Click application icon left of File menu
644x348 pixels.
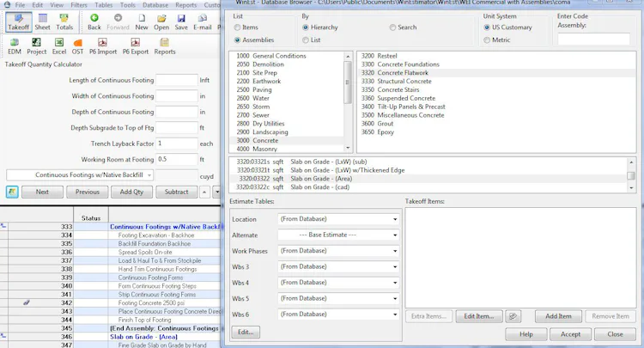(x=7, y=5)
